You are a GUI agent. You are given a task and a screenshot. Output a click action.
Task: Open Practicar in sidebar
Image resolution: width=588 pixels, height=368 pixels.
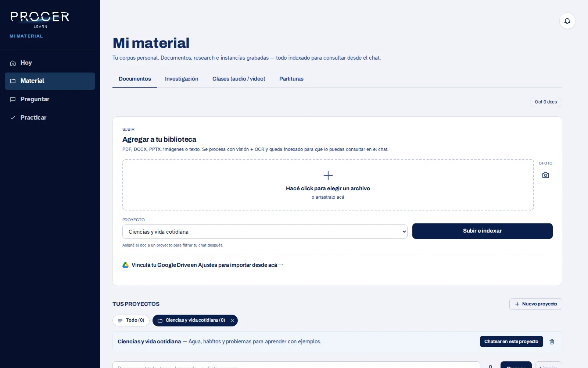pos(50,118)
